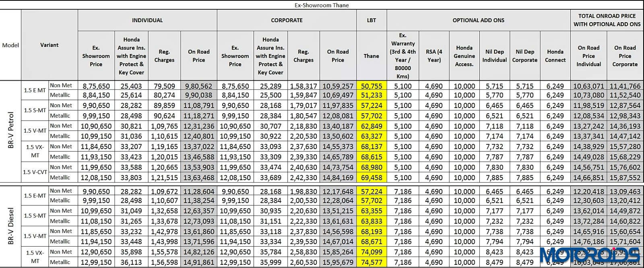Select total individual price 10,63,071
Viewport: 644px width, 268px height.
click(588, 86)
